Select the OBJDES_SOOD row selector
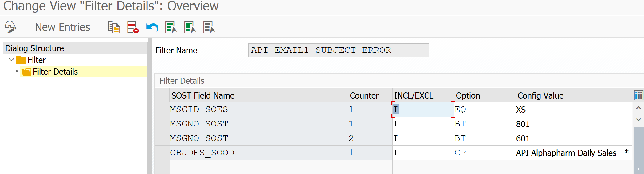Viewport: 644px width, 174px height. pos(162,153)
